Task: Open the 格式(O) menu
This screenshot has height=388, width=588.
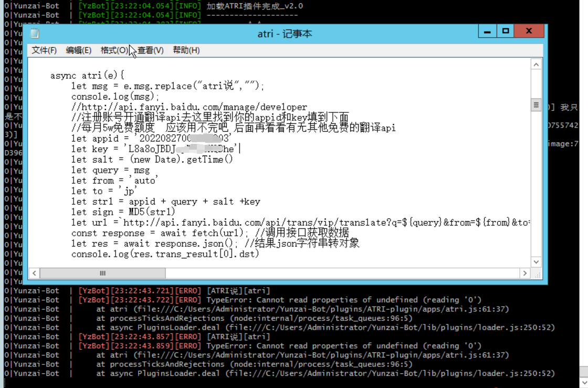Action: [113, 50]
